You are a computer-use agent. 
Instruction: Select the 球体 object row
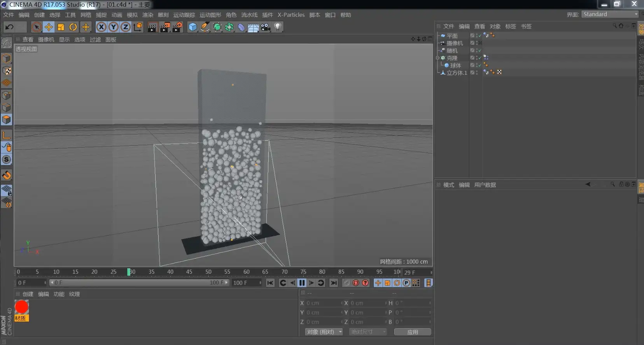point(455,65)
